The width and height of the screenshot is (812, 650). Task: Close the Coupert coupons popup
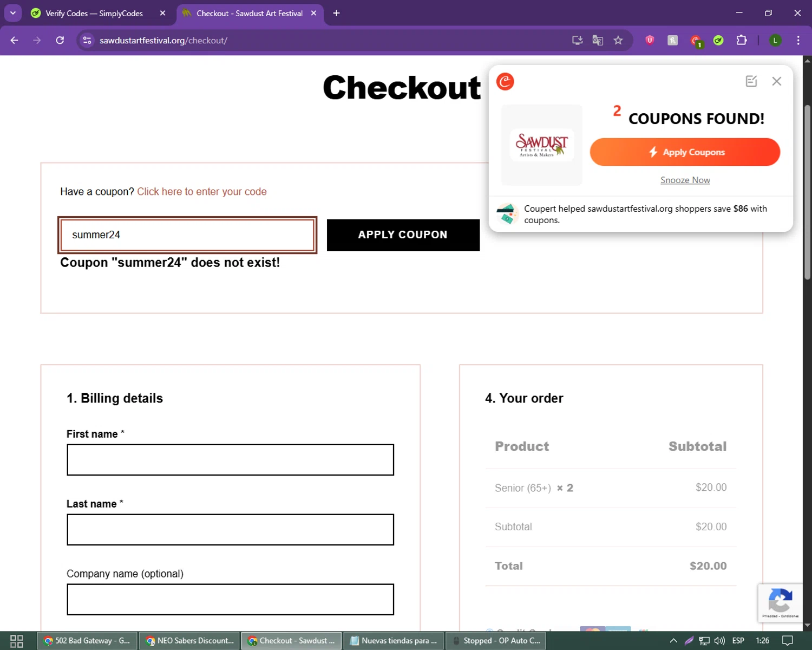click(777, 81)
